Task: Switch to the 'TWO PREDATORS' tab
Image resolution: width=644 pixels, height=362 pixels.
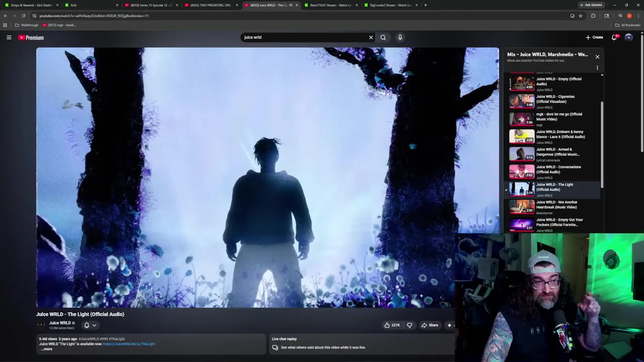Action: (210, 5)
